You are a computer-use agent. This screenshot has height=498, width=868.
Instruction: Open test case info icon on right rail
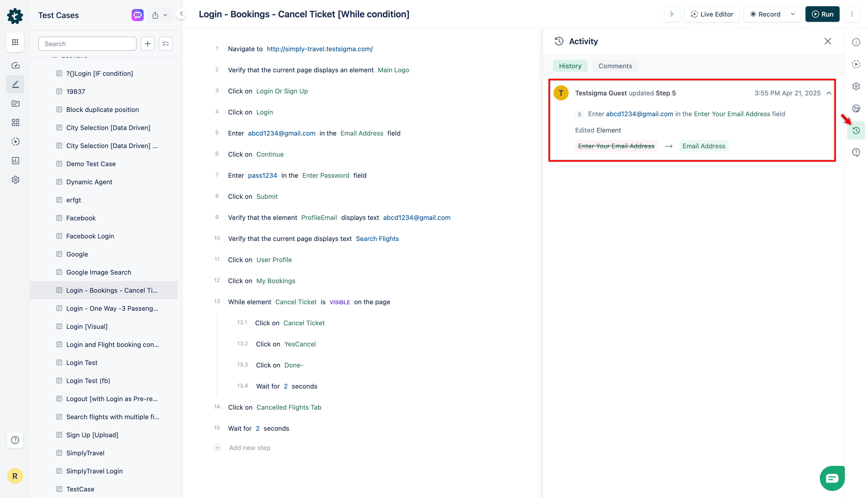856,42
